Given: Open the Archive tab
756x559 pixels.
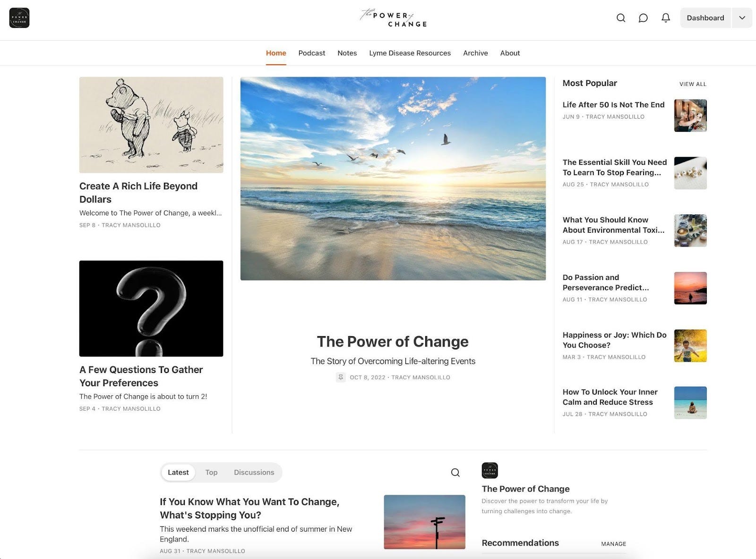Looking at the screenshot, I should [x=475, y=53].
